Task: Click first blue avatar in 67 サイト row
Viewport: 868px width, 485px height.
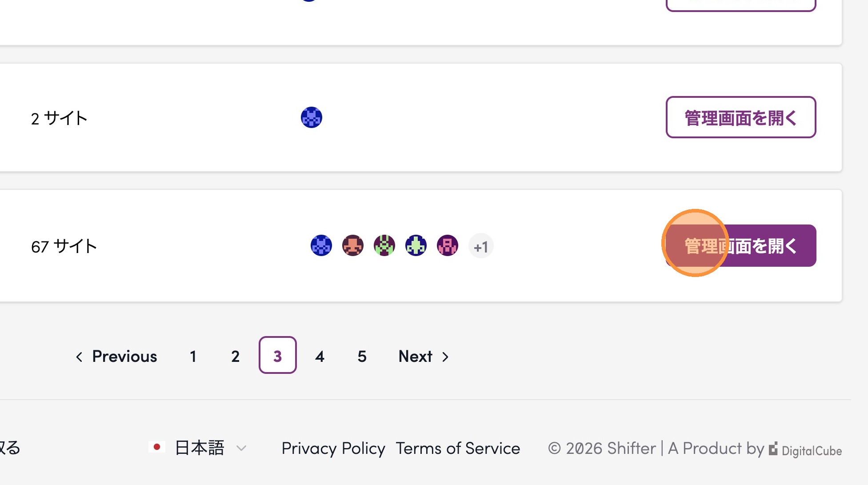Action: (321, 245)
